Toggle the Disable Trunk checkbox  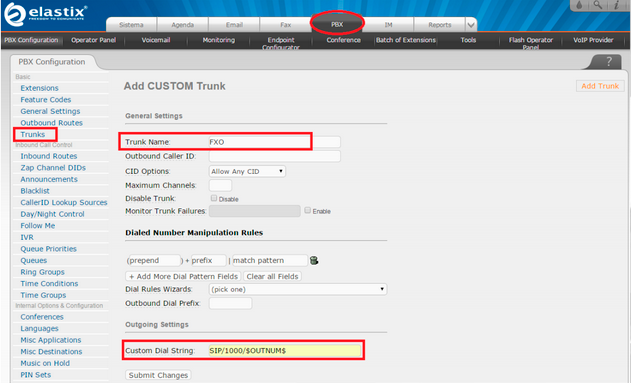214,198
